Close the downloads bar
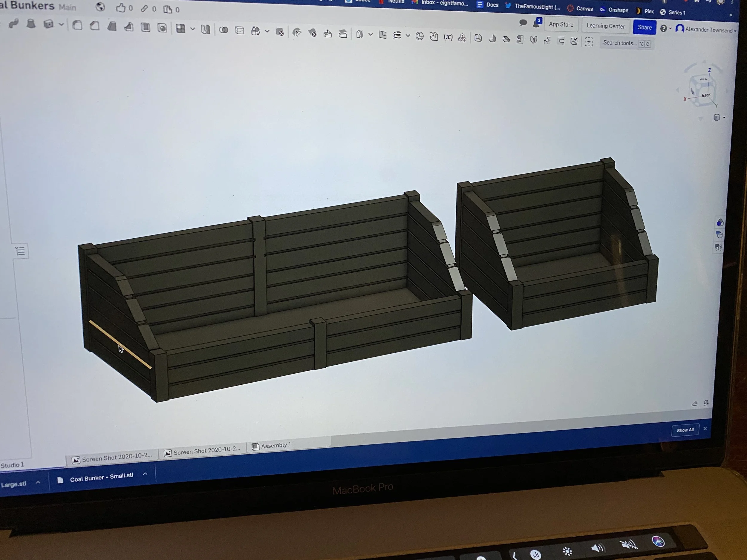Image resolution: width=747 pixels, height=560 pixels. click(x=705, y=428)
